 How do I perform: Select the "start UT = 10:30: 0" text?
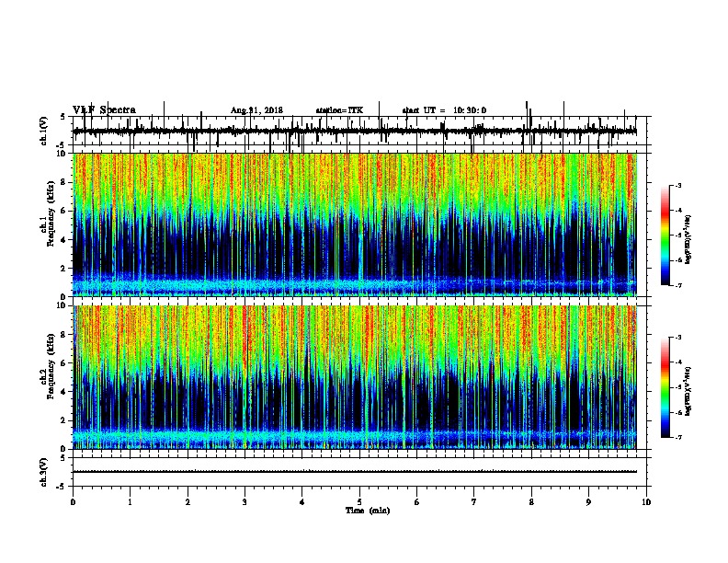[444, 110]
